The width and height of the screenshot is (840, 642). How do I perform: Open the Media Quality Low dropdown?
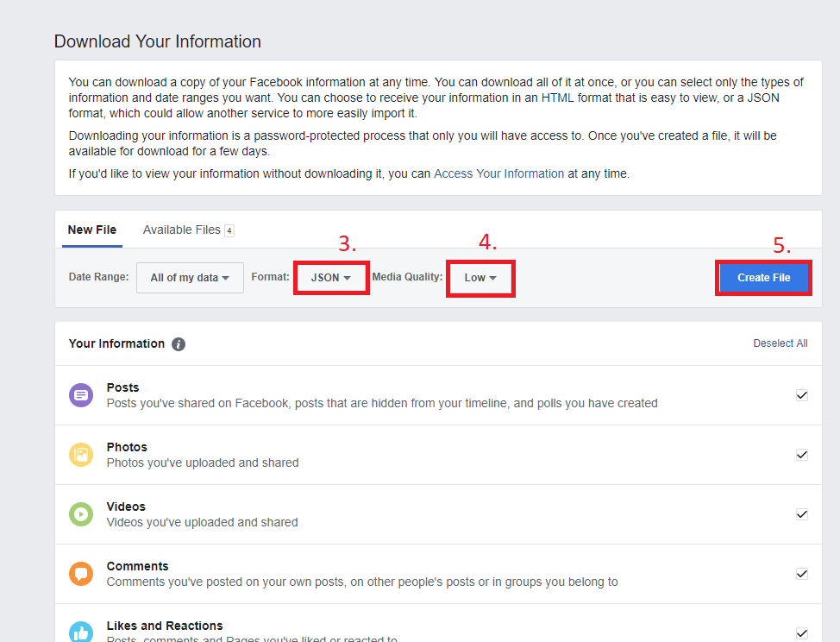click(x=480, y=278)
